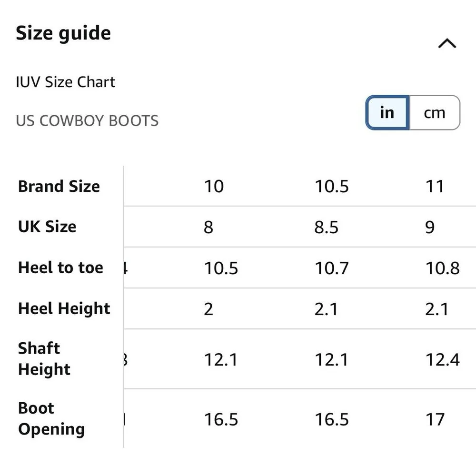Click the boot opening 17 cell
This screenshot has height=476, width=476.
click(435, 419)
